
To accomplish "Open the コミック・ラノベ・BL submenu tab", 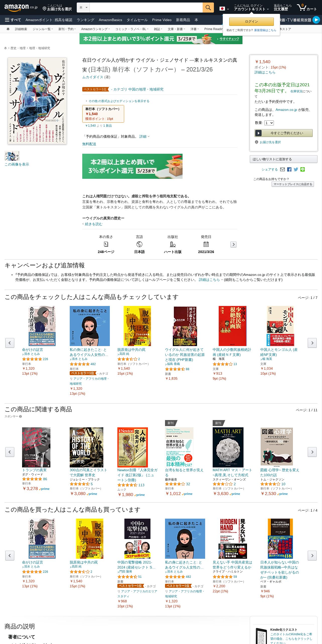I will (x=132, y=29).
